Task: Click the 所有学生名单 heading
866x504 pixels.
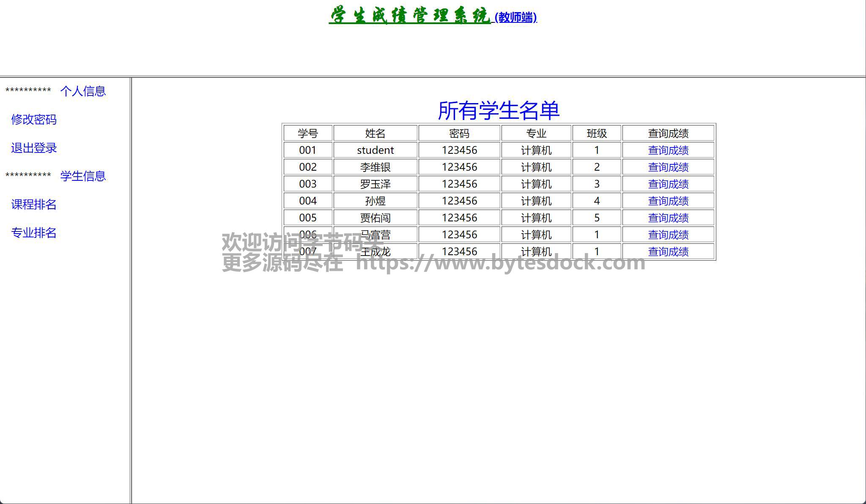Action: point(499,110)
